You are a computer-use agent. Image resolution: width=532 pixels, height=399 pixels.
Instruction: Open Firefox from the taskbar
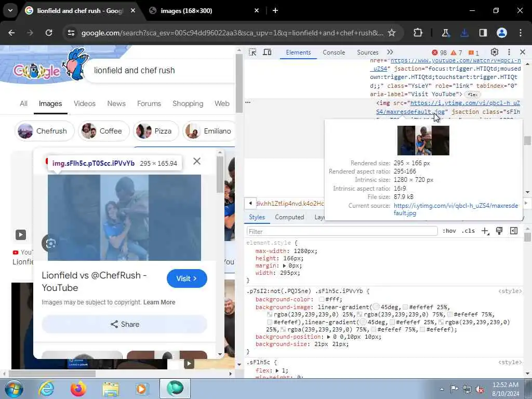click(78, 389)
